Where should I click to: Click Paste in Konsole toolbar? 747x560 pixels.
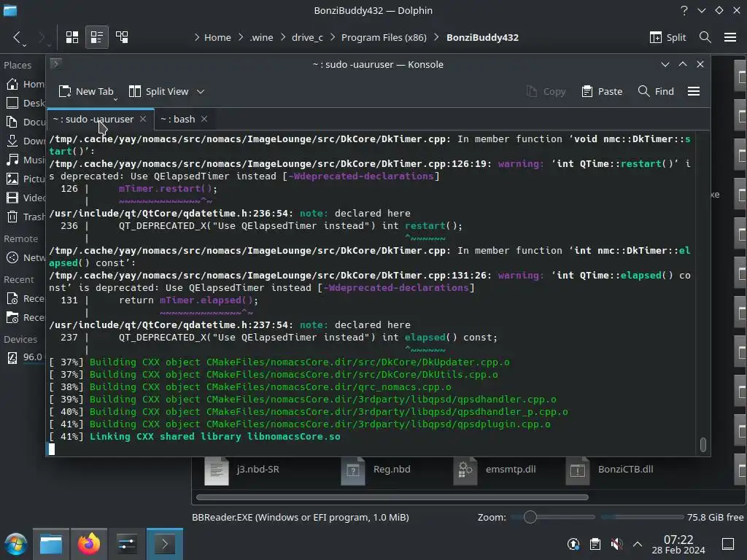(x=602, y=91)
